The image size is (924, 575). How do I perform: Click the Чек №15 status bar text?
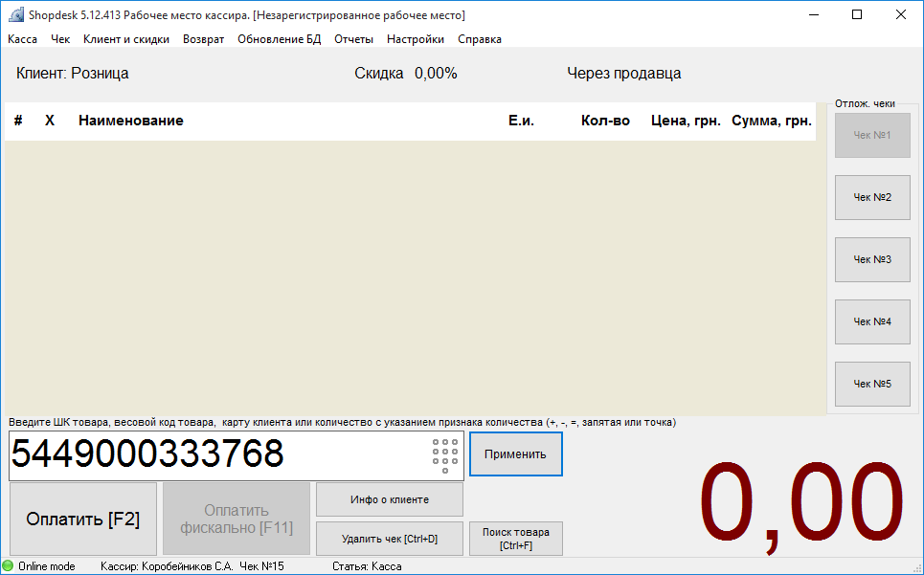click(x=261, y=566)
